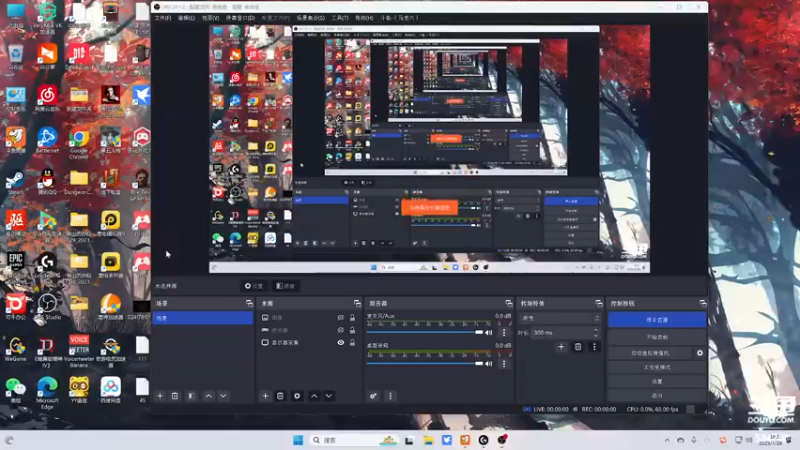Delete selected scene with trash icon

[175, 396]
